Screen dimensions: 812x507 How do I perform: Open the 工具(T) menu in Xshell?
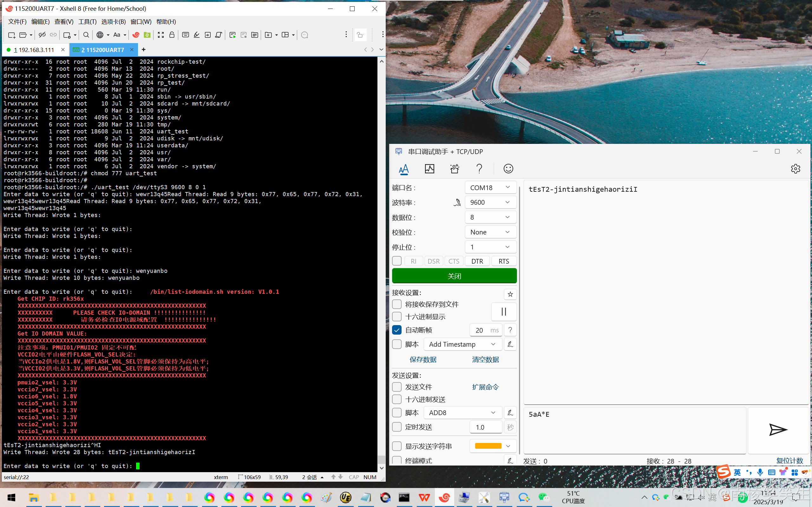[87, 22]
